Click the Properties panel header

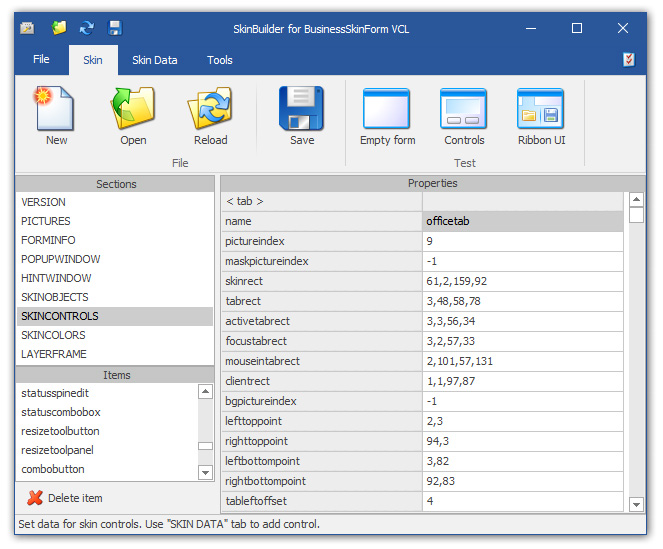[433, 183]
